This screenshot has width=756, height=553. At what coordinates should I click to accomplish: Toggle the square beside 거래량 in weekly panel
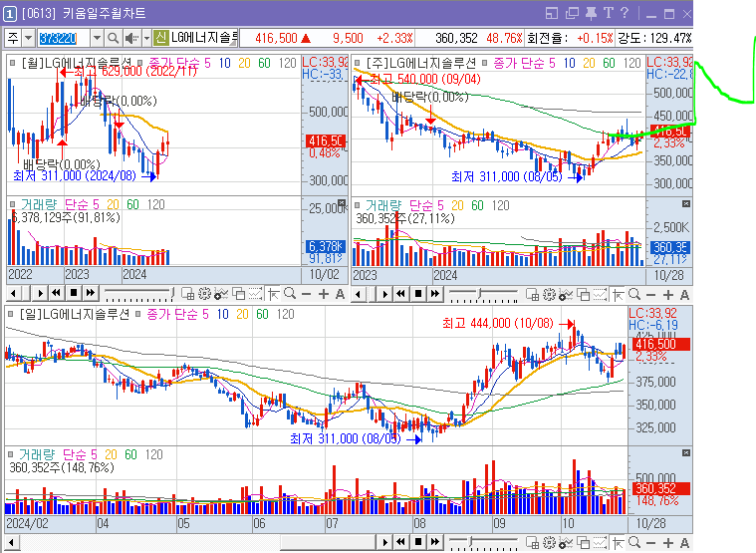[357, 205]
